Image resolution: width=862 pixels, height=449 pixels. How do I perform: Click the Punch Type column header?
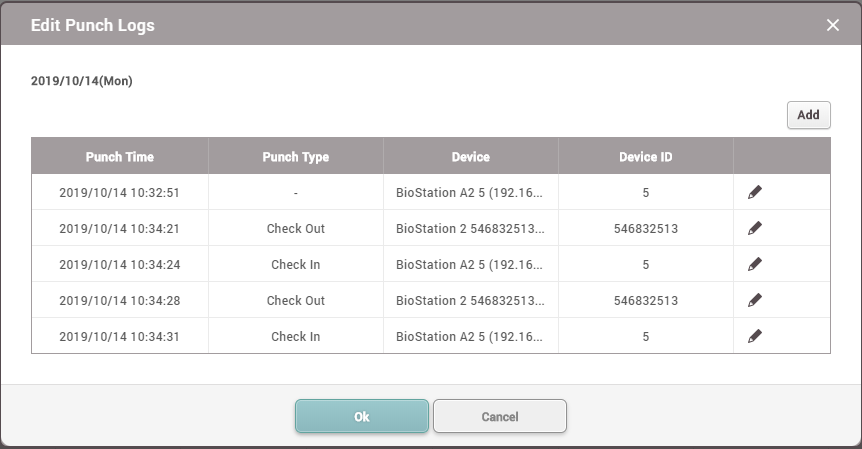(295, 157)
